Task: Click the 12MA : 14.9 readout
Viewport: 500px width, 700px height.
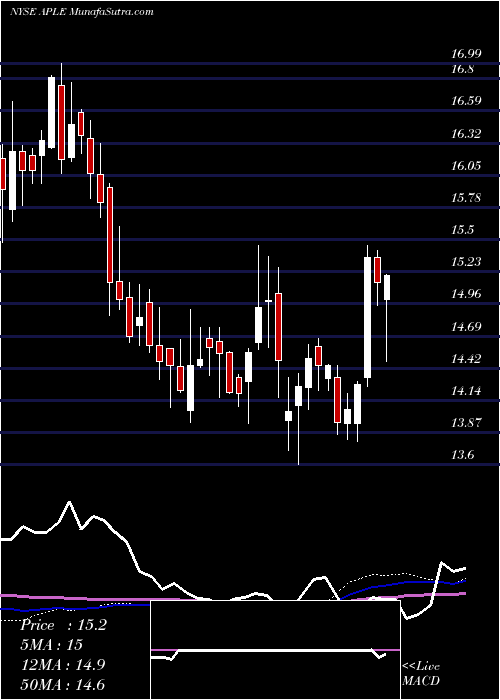Action: [62, 664]
